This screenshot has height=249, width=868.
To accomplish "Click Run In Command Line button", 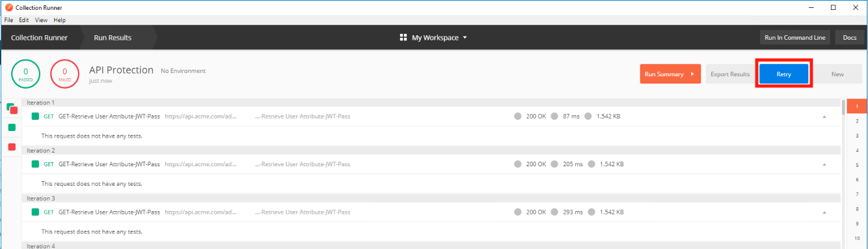I will click(795, 38).
